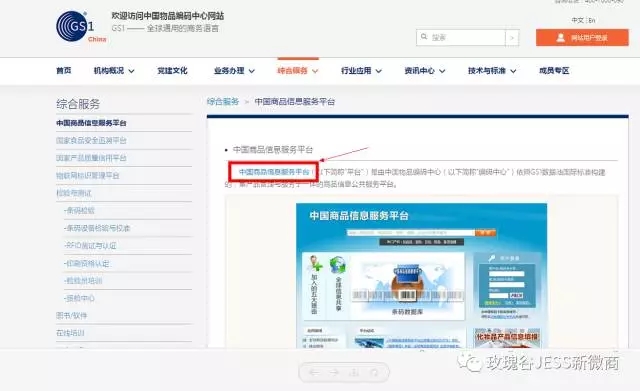Select 物联网标识管理平台 in the sidebar
Viewport: 640px width, 391px height.
(x=87, y=176)
